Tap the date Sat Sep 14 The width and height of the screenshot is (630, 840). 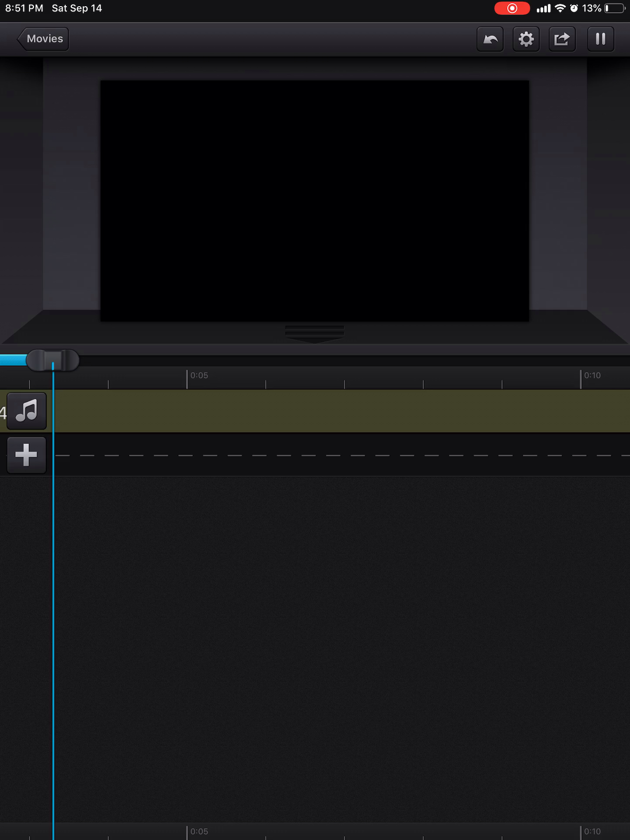click(77, 8)
